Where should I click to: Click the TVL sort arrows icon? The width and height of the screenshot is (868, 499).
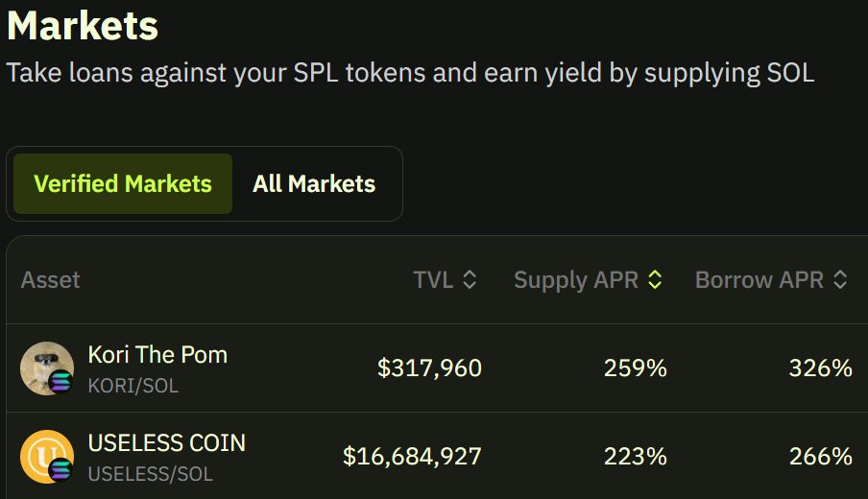tap(470, 280)
